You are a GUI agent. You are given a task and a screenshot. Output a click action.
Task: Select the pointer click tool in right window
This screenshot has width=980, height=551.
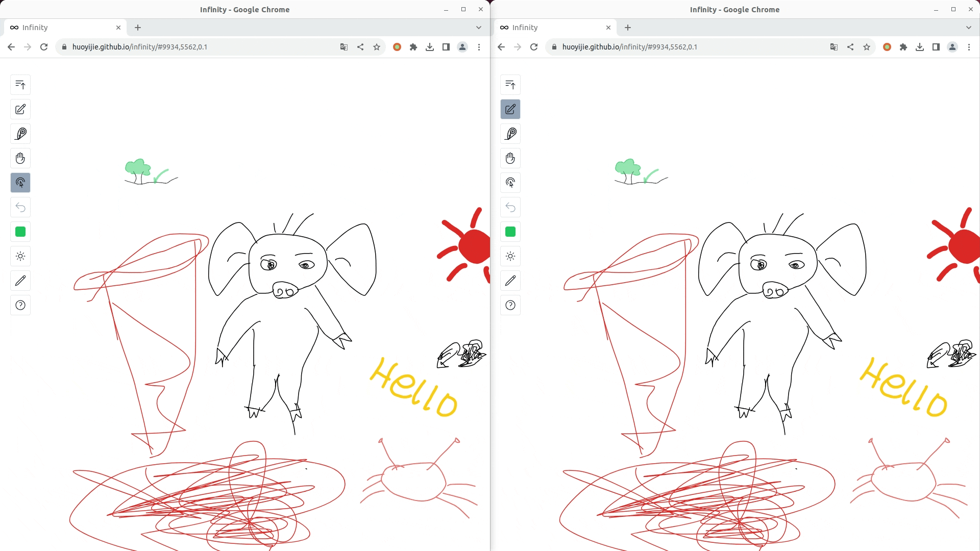click(510, 183)
